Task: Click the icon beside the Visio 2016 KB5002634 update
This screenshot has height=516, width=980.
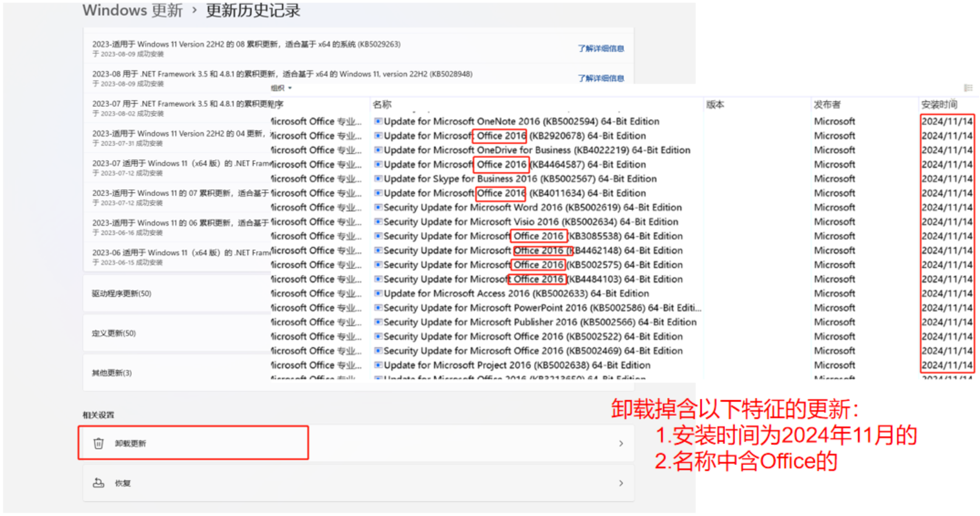Action: point(378,222)
